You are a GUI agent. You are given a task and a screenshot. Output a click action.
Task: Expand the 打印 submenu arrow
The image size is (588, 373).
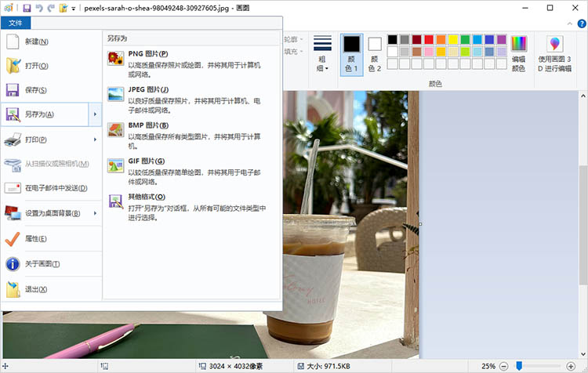tap(95, 139)
